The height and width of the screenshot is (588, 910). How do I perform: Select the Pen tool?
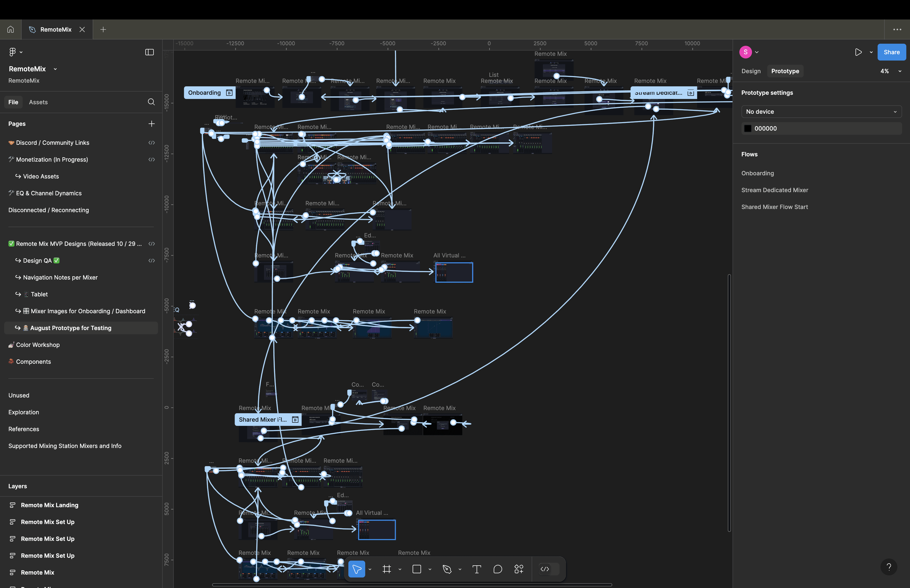(447, 569)
